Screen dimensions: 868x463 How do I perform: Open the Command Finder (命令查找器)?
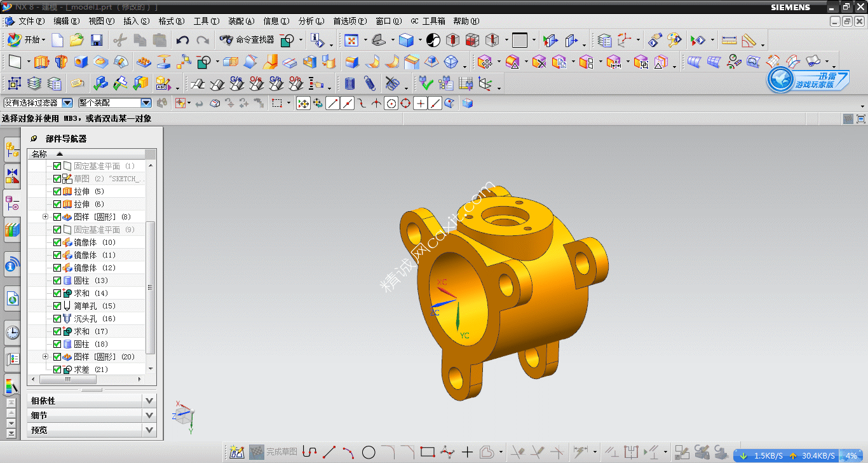coord(247,40)
